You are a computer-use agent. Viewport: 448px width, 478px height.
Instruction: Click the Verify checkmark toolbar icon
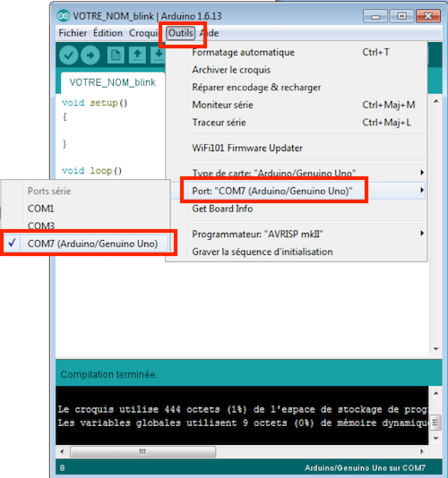click(69, 55)
